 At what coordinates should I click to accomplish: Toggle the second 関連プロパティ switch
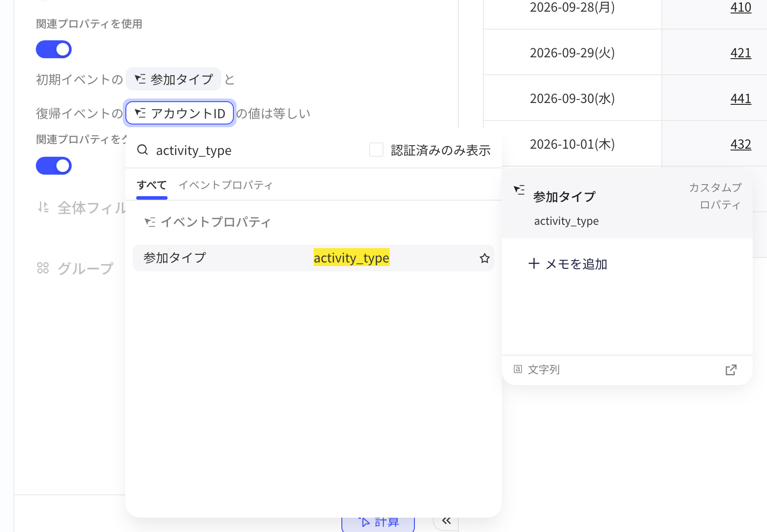click(54, 166)
